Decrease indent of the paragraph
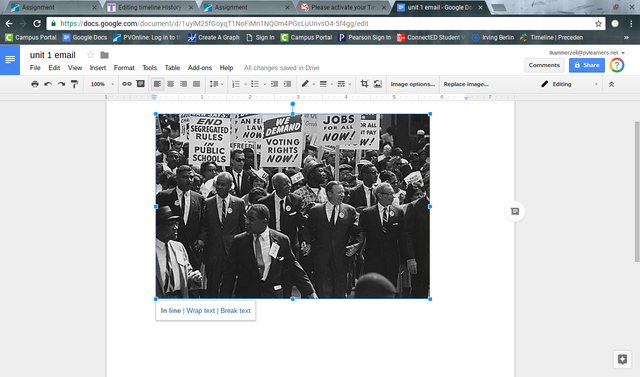This screenshot has height=377, width=640. point(274,84)
